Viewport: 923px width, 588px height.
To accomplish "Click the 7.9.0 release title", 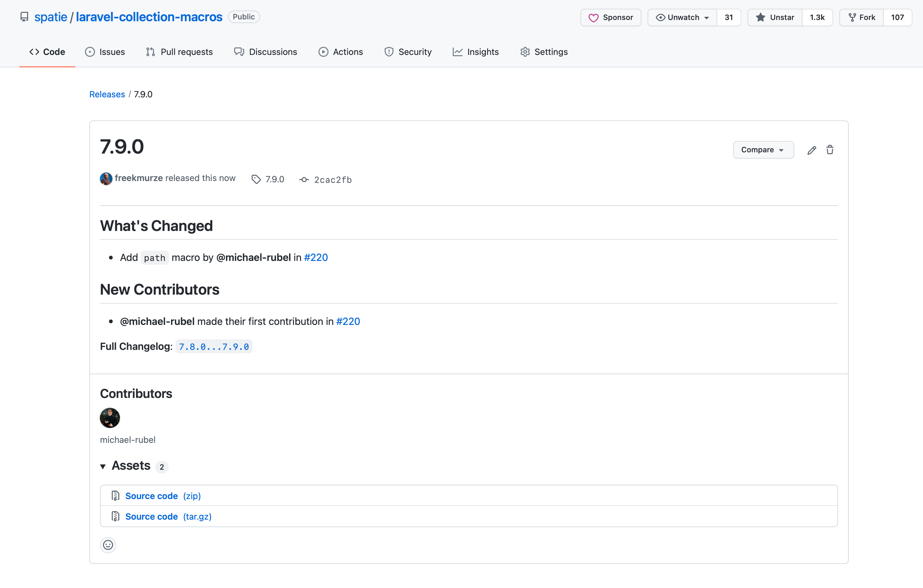I will click(x=122, y=147).
